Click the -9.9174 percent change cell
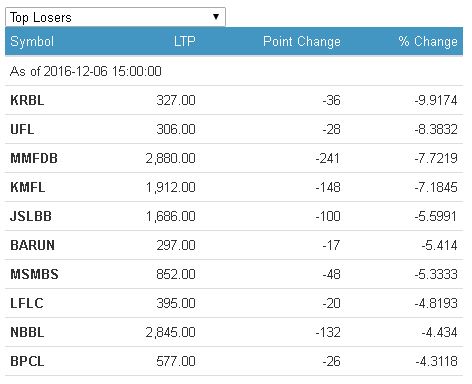Screen dimensions: 472x384 (x=436, y=100)
